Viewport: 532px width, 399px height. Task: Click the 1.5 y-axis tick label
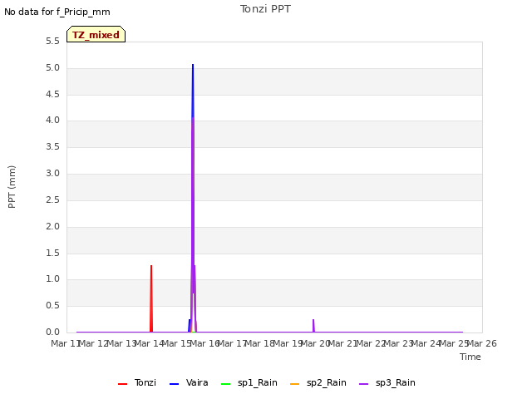[52, 253]
